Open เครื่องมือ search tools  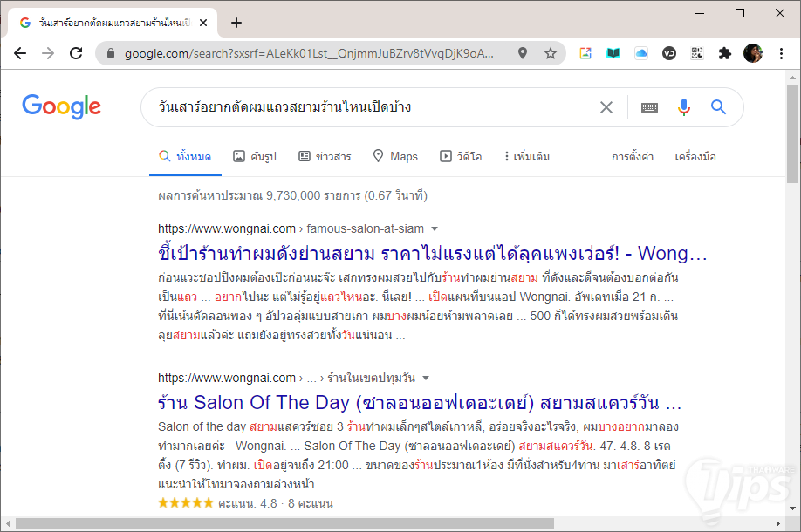[x=695, y=157]
